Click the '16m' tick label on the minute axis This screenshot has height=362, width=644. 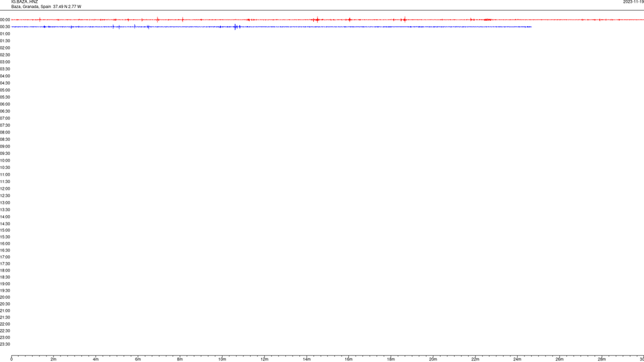[x=349, y=359]
